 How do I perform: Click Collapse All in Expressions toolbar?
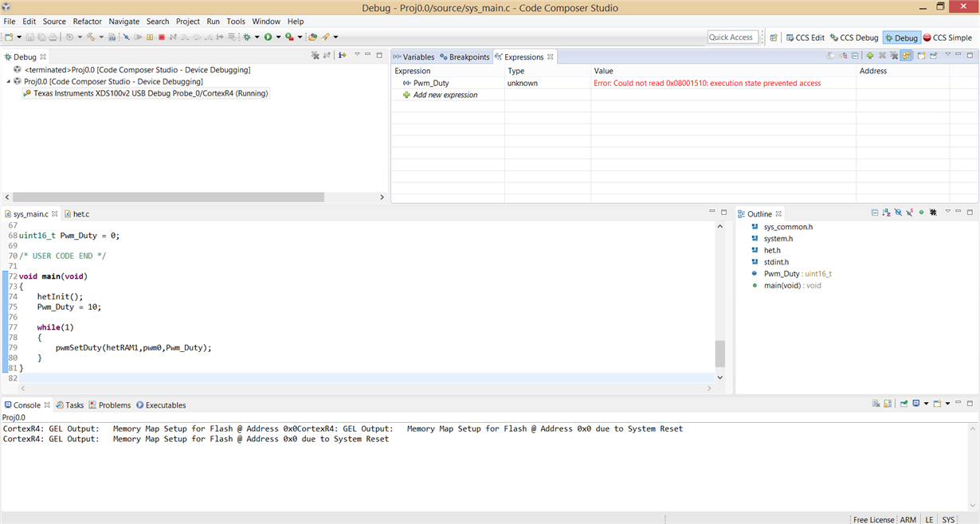[x=855, y=56]
